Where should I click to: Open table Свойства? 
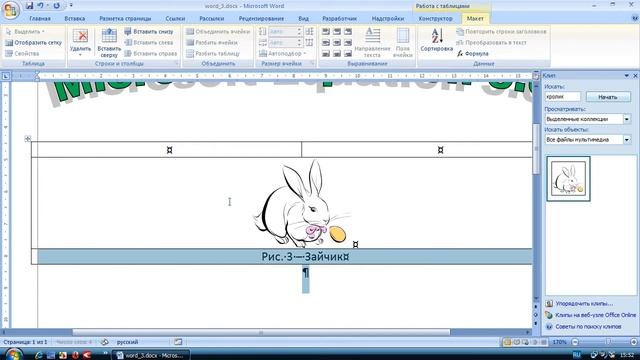point(22,53)
